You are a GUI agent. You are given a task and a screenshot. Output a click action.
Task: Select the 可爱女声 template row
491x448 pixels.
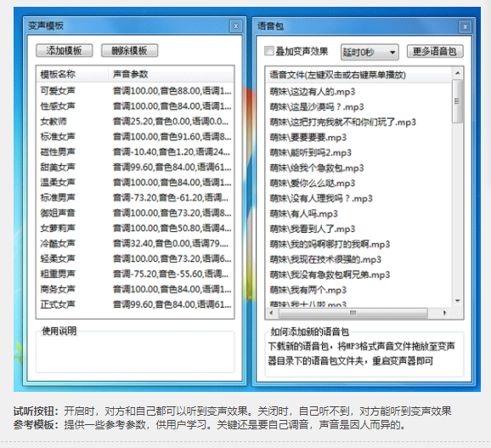tap(135, 91)
